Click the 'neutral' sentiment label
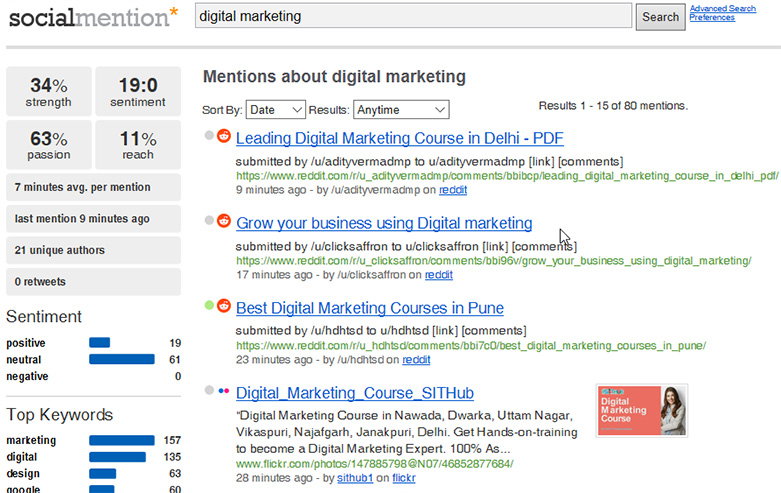 23,360
